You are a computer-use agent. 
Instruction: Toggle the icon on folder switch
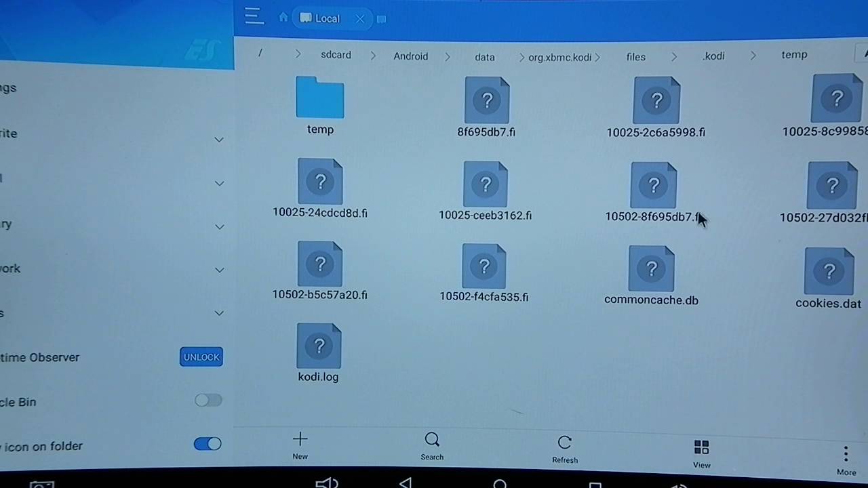208,444
